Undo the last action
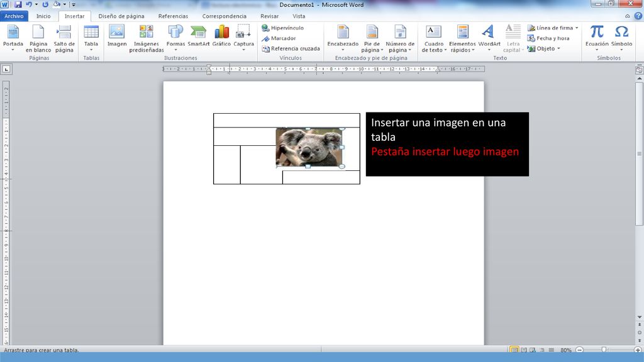The height and width of the screenshot is (362, 644). coord(29,4)
